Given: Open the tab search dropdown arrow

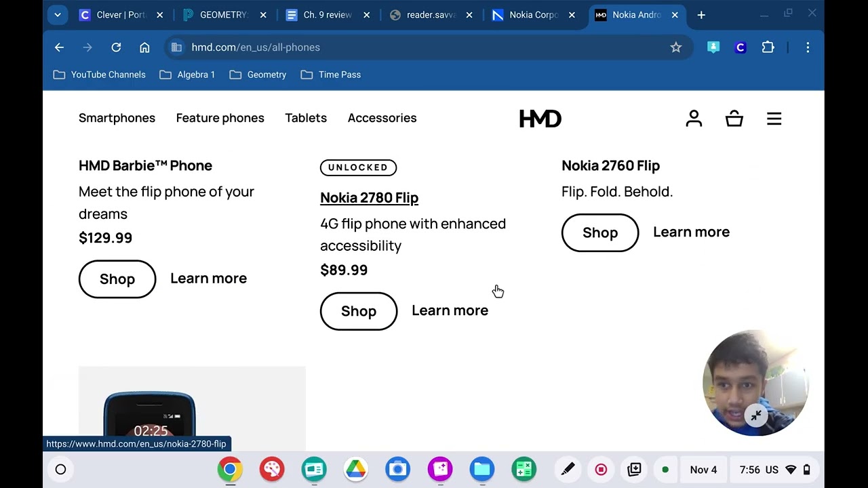Looking at the screenshot, I should pos(58,14).
